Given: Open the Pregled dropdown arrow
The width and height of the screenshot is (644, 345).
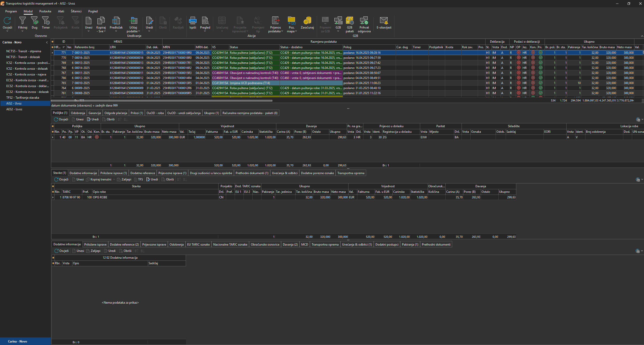Looking at the screenshot, I should pos(205,31).
